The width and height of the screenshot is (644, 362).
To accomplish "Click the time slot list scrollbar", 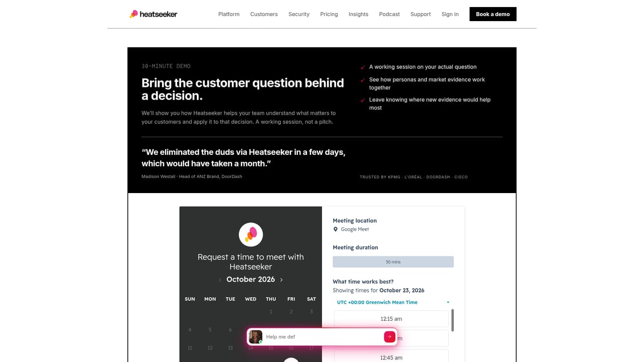I will [x=453, y=320].
